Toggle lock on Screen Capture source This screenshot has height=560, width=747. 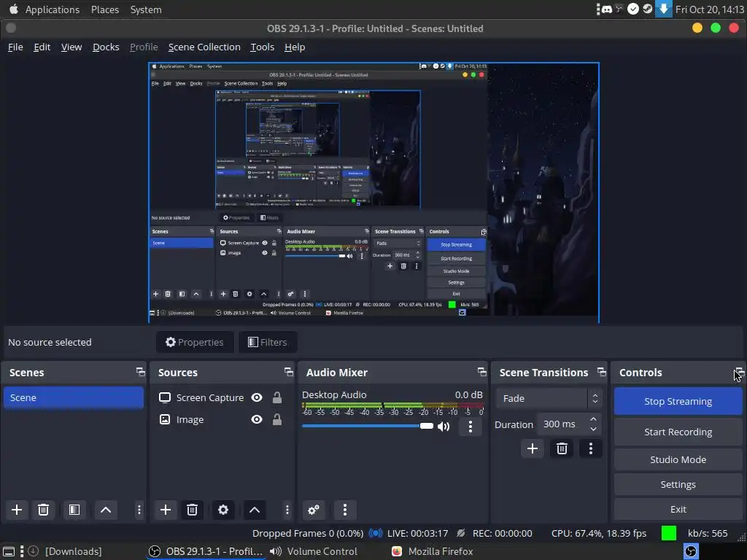(276, 397)
